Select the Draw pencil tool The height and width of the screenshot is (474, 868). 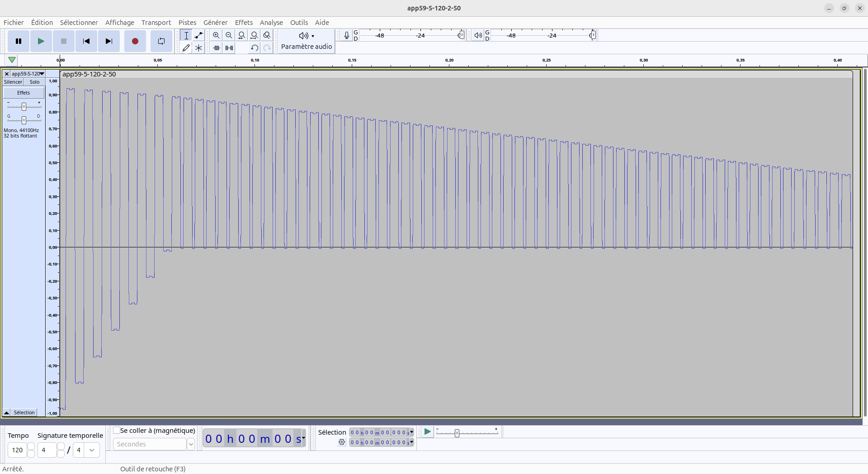tap(186, 48)
